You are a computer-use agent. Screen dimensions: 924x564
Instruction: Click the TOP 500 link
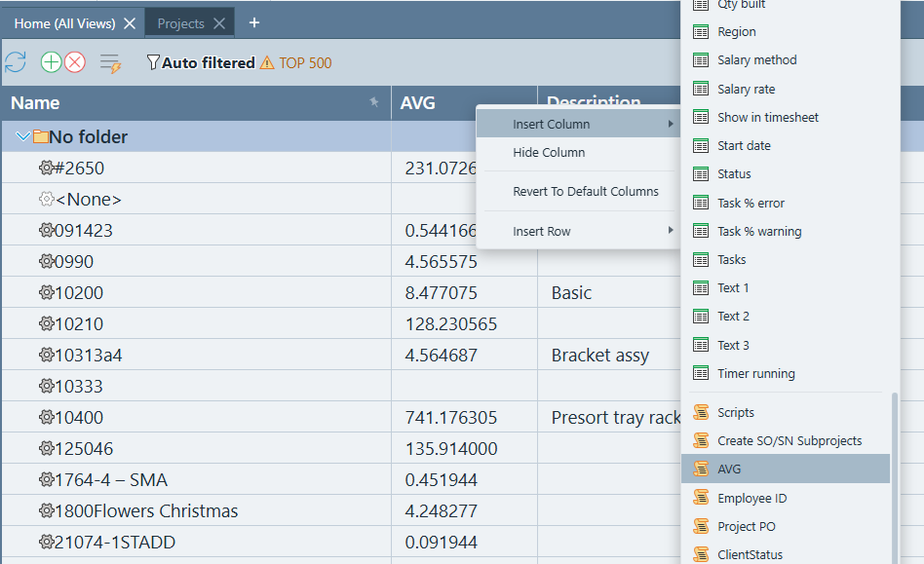click(x=305, y=62)
